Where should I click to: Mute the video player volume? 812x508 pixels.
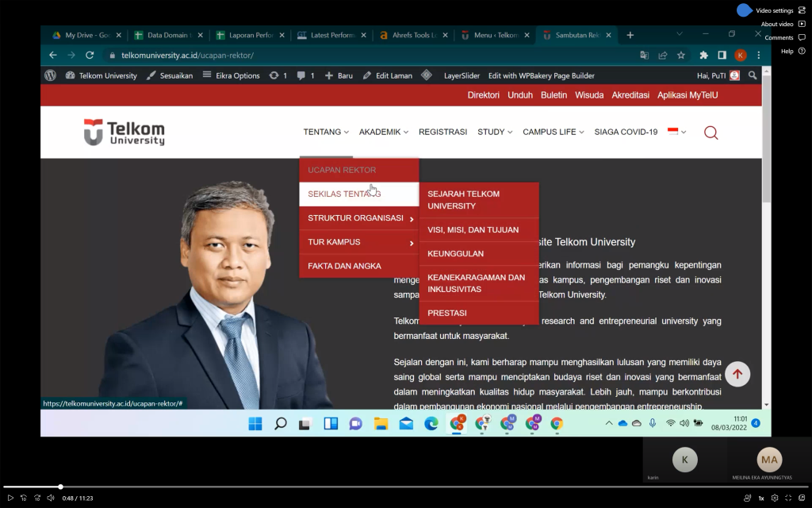pos(50,498)
